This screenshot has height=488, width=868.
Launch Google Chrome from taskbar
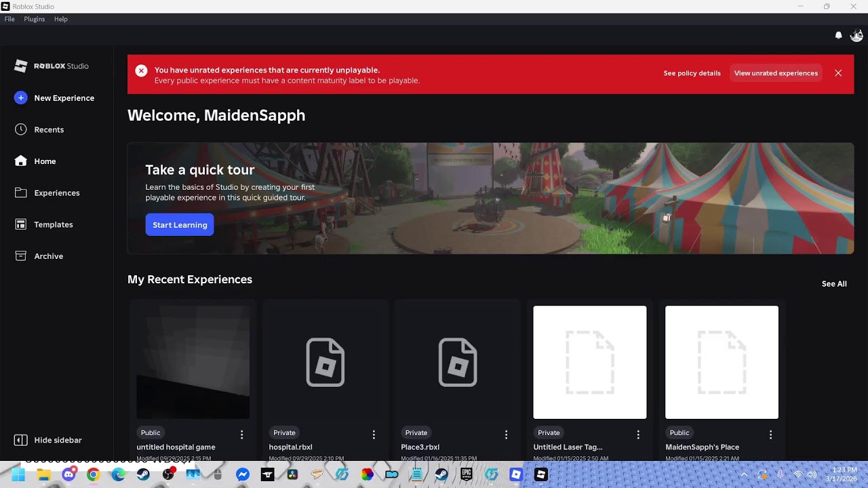(x=93, y=474)
